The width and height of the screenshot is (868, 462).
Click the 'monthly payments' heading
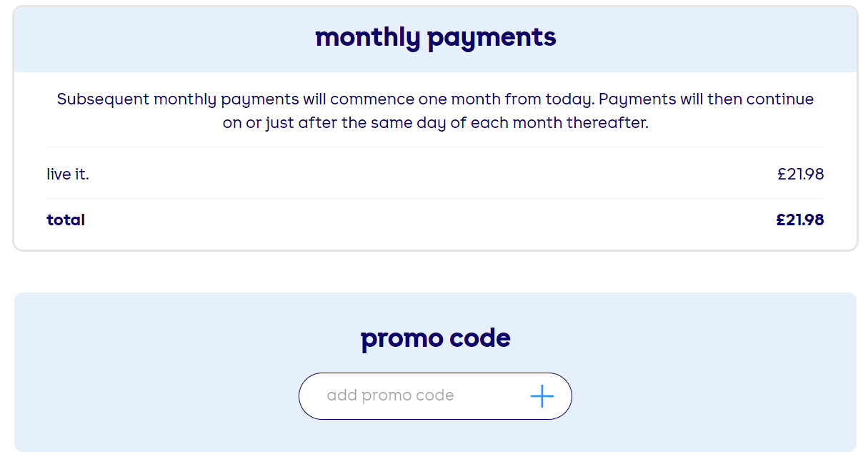click(436, 37)
